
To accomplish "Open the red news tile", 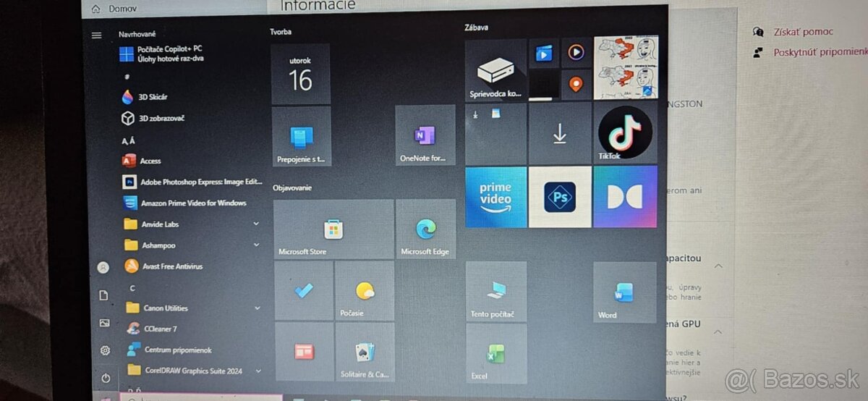I will pos(305,353).
